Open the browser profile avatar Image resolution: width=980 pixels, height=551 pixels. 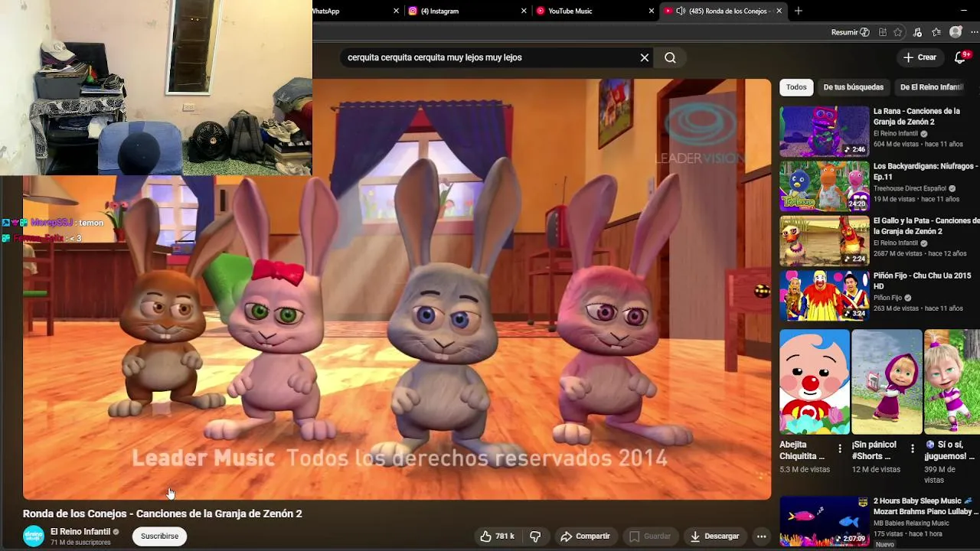955,32
